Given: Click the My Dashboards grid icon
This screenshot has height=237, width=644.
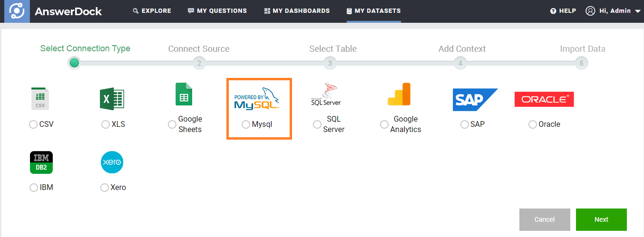Looking at the screenshot, I should click(267, 11).
